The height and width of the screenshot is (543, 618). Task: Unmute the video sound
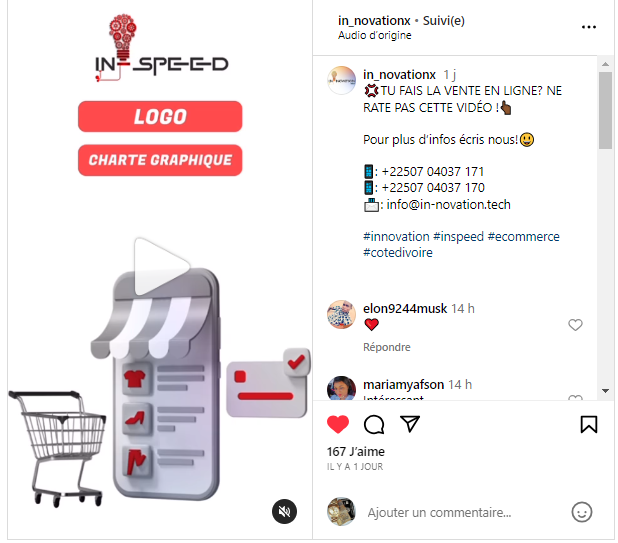(284, 511)
